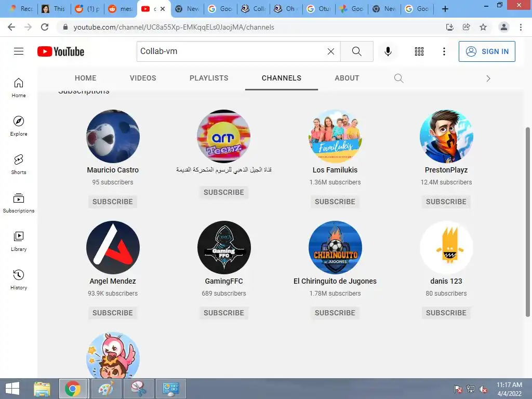Screen dimensions: 532x399
Task: Open History in the left sidebar
Action: tap(19, 280)
